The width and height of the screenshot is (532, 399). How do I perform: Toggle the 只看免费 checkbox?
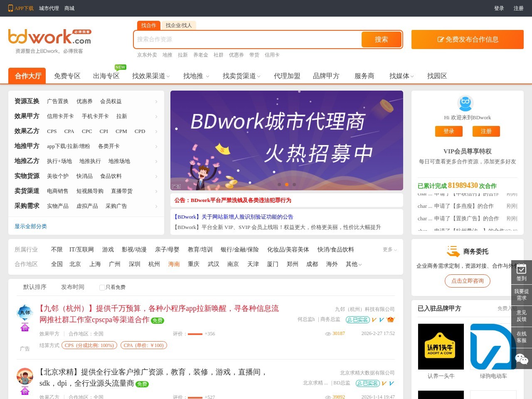click(x=102, y=287)
